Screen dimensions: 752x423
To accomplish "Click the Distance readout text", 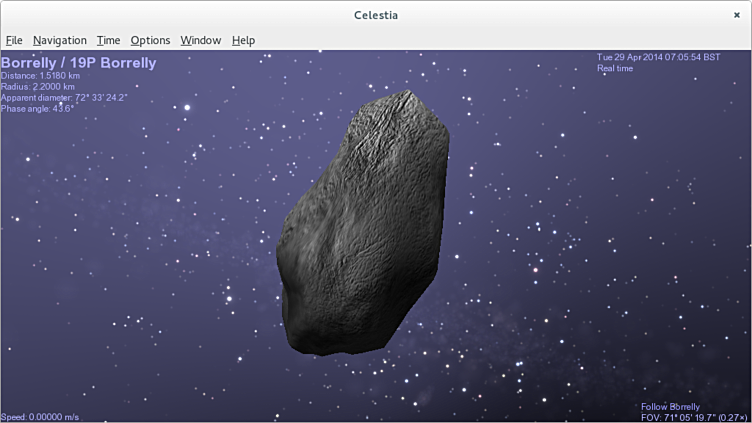I will click(40, 76).
